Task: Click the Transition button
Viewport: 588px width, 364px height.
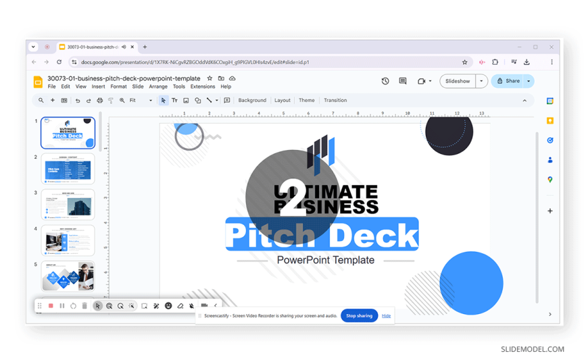Action: (x=335, y=101)
